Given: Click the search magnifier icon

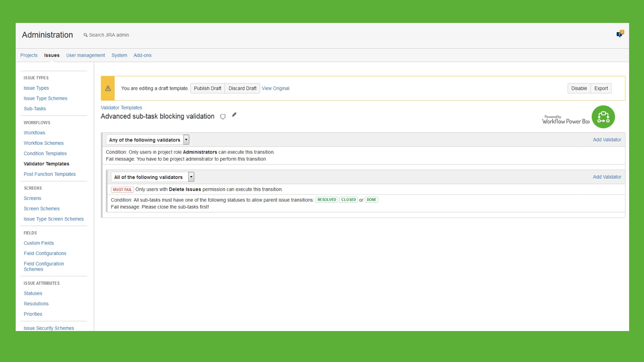Looking at the screenshot, I should tap(85, 35).
